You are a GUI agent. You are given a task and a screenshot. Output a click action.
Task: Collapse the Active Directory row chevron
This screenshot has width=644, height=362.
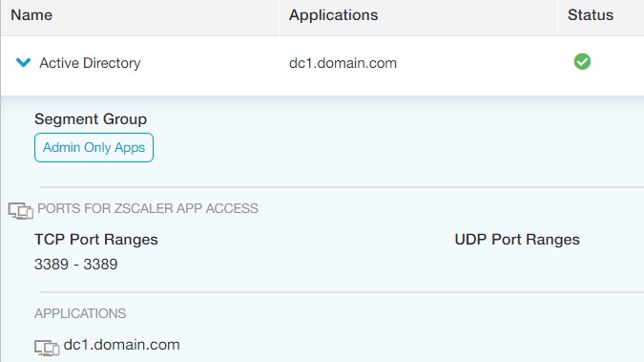pyautogui.click(x=23, y=62)
